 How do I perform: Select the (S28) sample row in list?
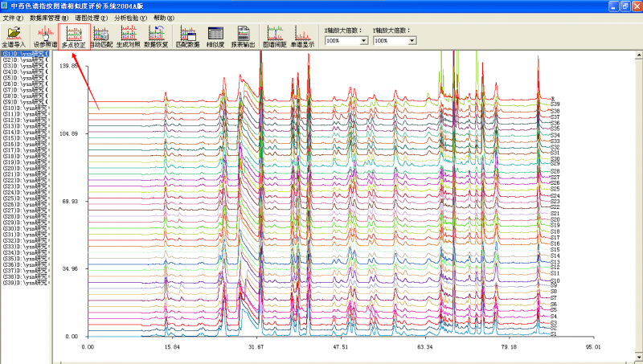click(25, 216)
